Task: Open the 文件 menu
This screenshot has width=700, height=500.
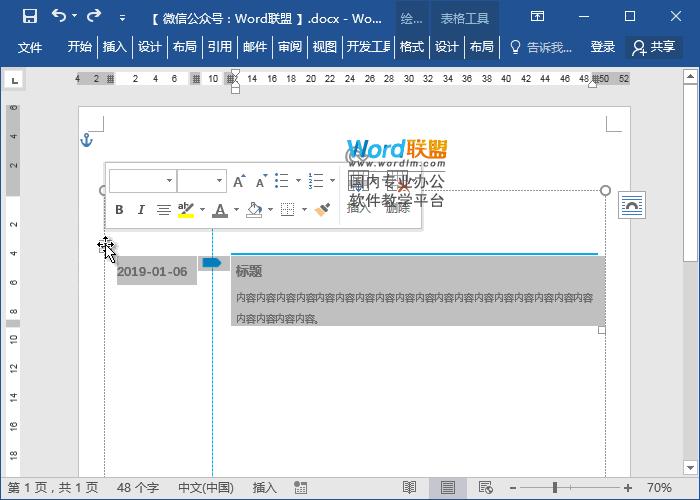Action: [x=30, y=47]
